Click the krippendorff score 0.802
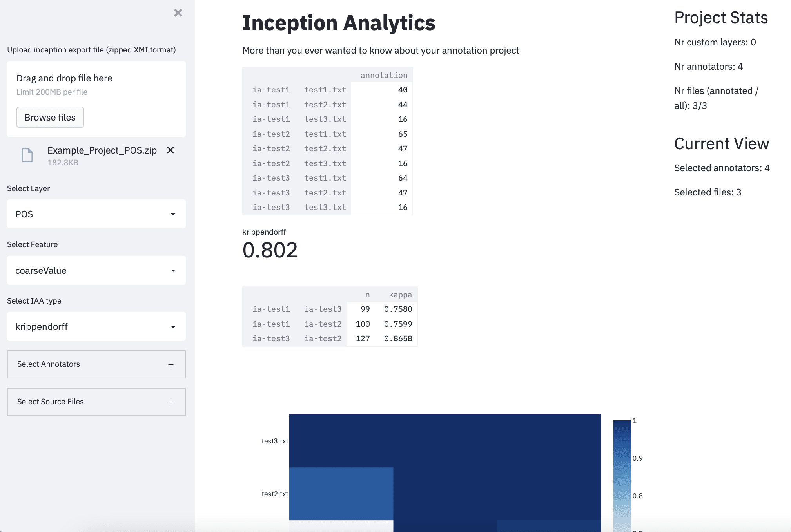Viewport: 791px width, 532px height. [270, 250]
